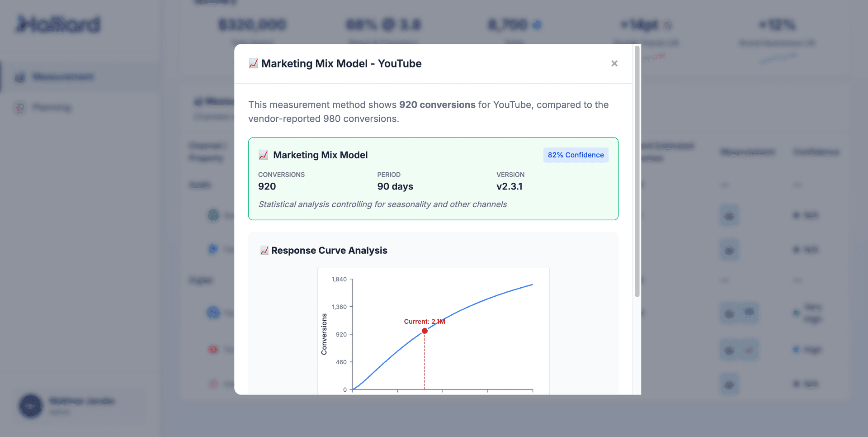The image size is (868, 437).
Task: Close the Marketing Mix Model dialog
Action: point(614,63)
